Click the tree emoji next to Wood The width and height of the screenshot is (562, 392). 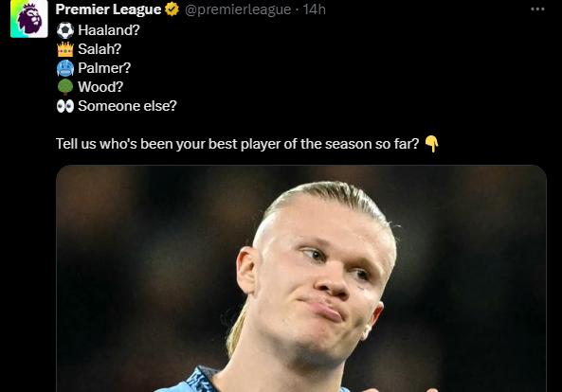65,87
